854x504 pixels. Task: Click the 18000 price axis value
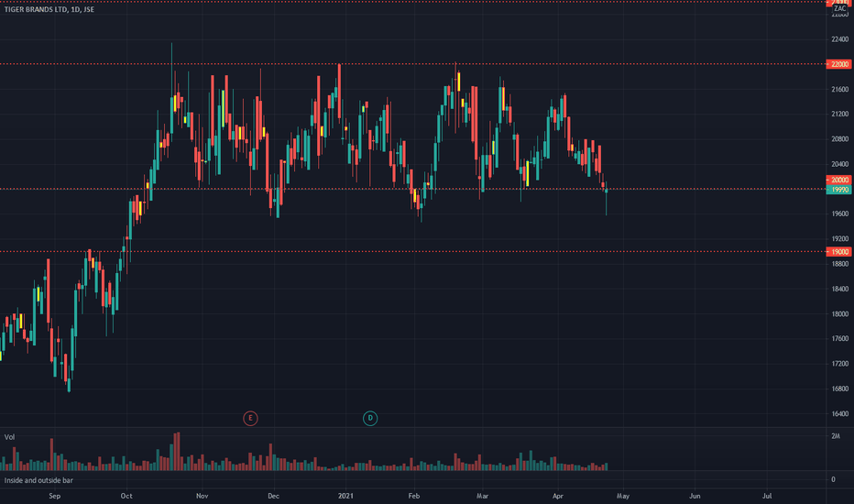840,313
